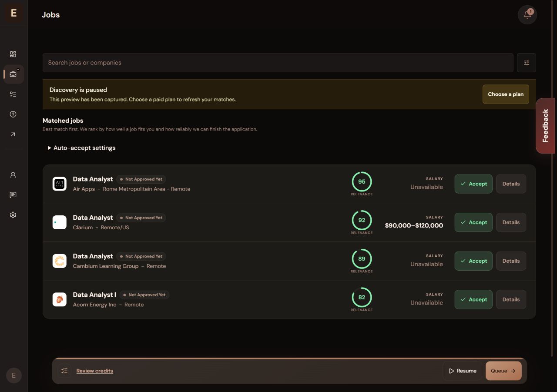557x392 pixels.
Task: Focus the Search jobs or companies field
Action: [278, 63]
